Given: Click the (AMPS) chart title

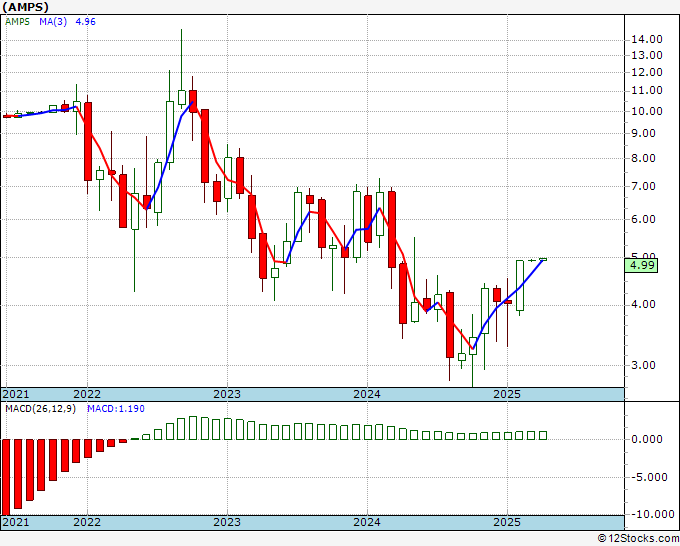Looking at the screenshot, I should pos(26,7).
